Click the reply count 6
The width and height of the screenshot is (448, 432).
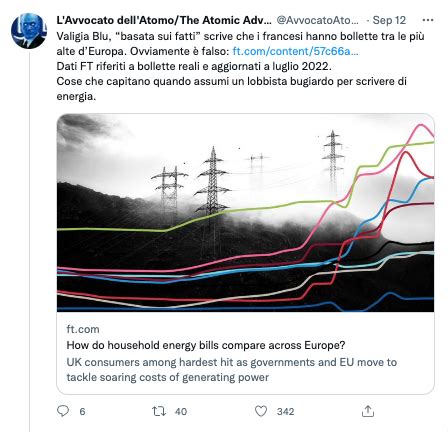[x=82, y=412]
